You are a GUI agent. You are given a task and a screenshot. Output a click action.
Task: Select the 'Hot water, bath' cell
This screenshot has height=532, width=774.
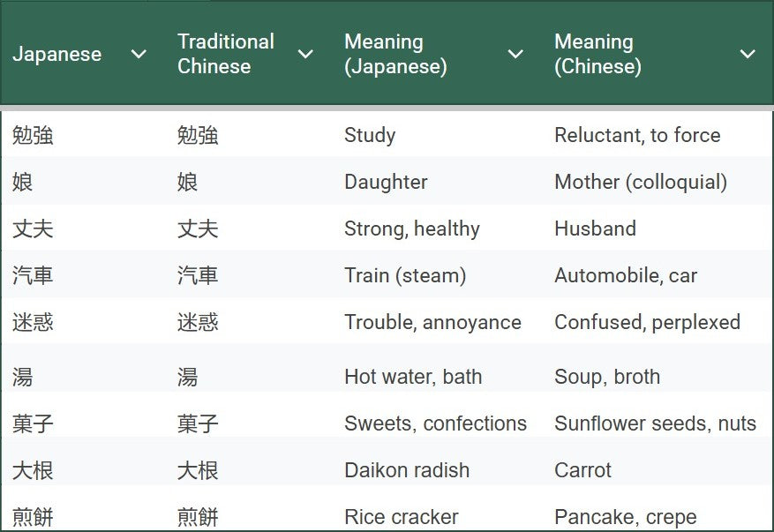click(413, 377)
